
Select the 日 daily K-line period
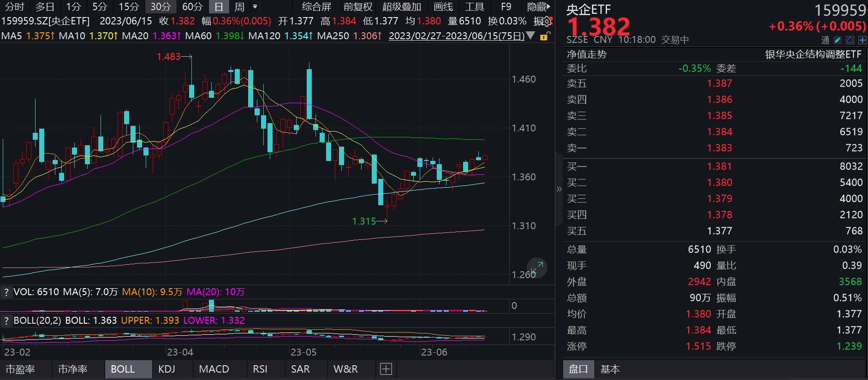coord(219,7)
